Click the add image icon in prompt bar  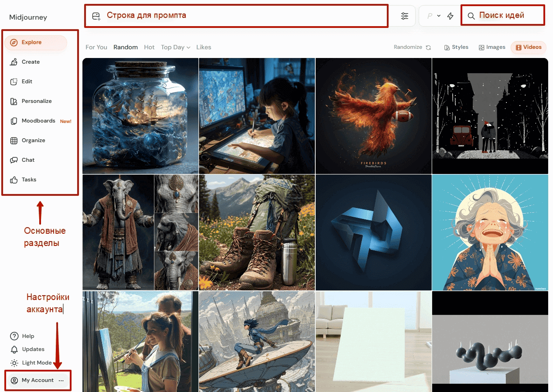pos(96,16)
